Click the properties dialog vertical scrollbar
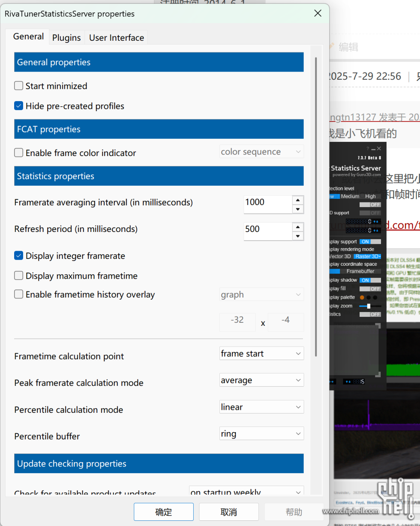This screenshot has width=420, height=526. coord(316,207)
